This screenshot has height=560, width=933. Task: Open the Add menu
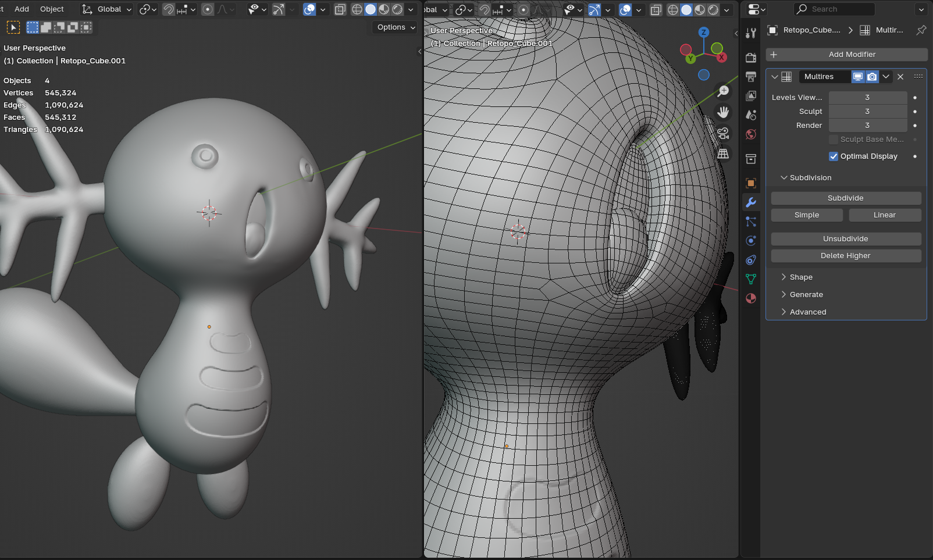coord(22,9)
